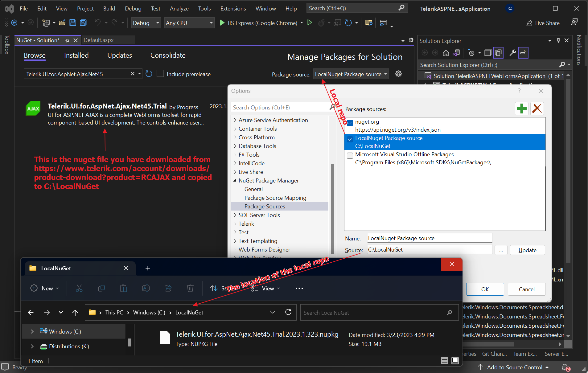Click the Undo toolbar icon
Viewport: 588px width, 373px height.
pyautogui.click(x=98, y=23)
